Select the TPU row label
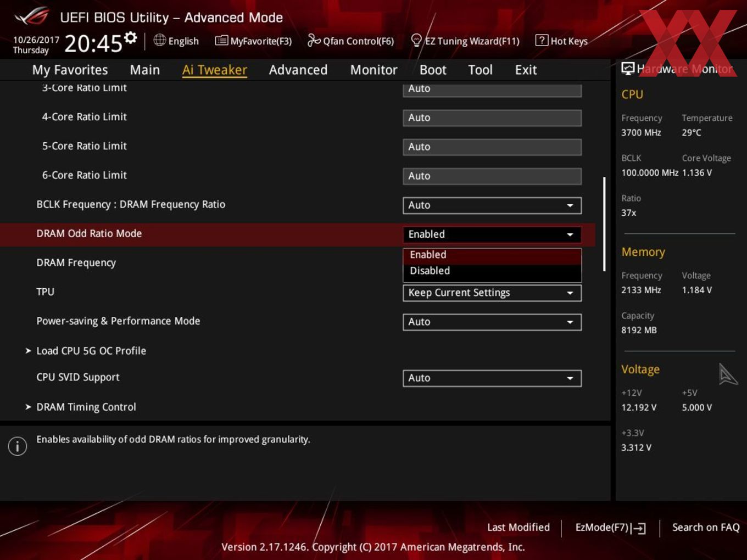Viewport: 747px width, 560px height. (46, 292)
